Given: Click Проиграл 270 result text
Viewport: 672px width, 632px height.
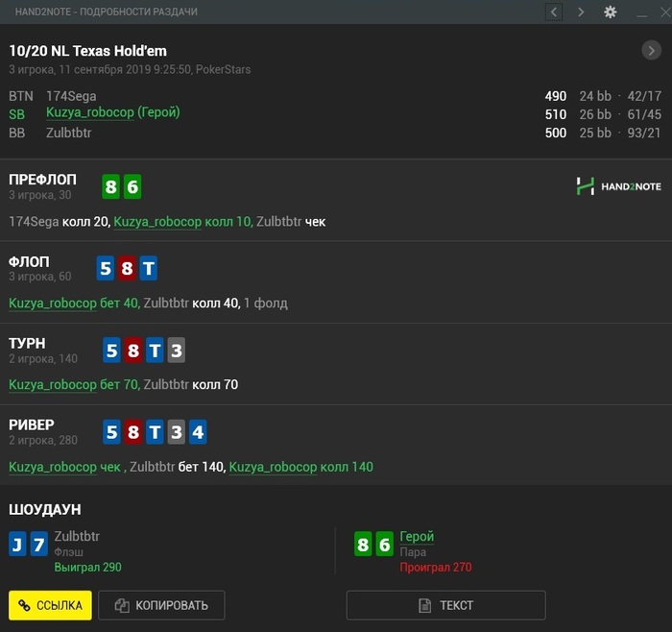Looking at the screenshot, I should [436, 568].
